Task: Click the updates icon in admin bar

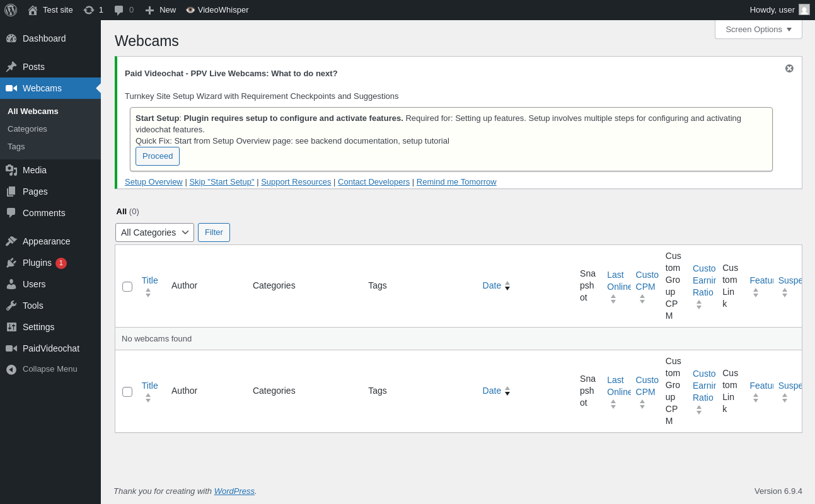Action: point(89,10)
